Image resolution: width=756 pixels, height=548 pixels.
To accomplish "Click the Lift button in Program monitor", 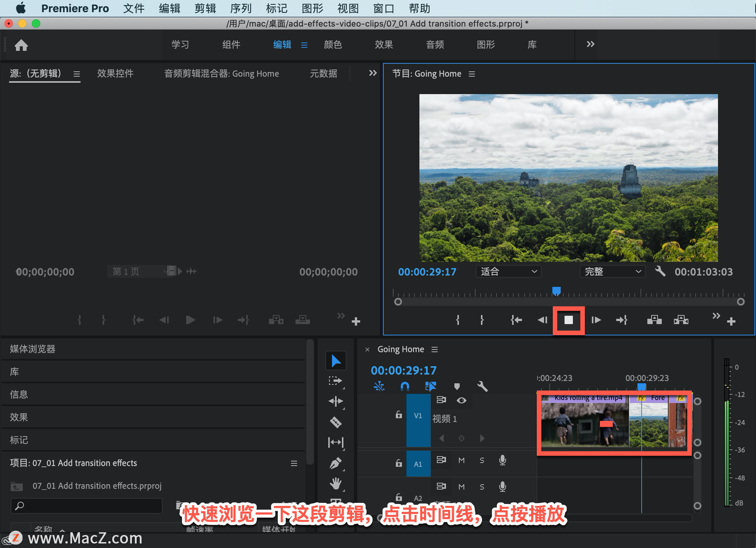I will 654,320.
